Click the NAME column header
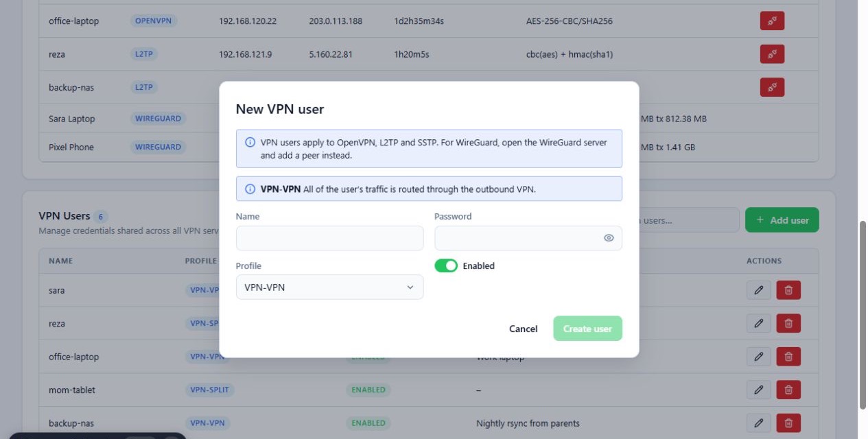 pos(60,261)
